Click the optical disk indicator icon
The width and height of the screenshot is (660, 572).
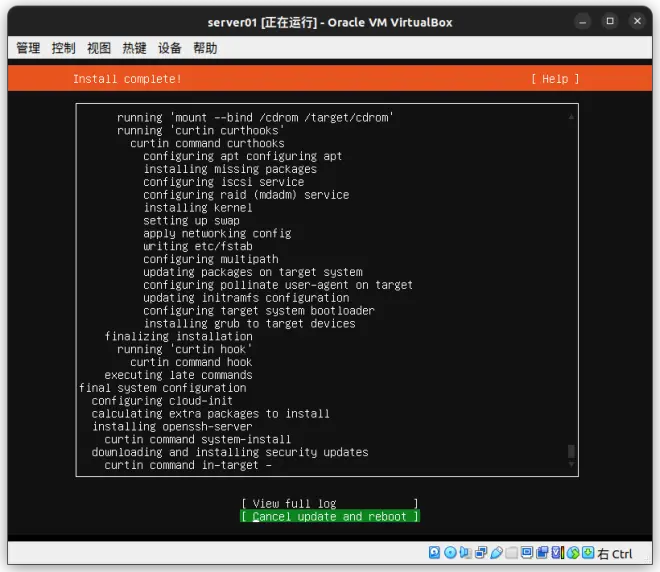tap(450, 552)
